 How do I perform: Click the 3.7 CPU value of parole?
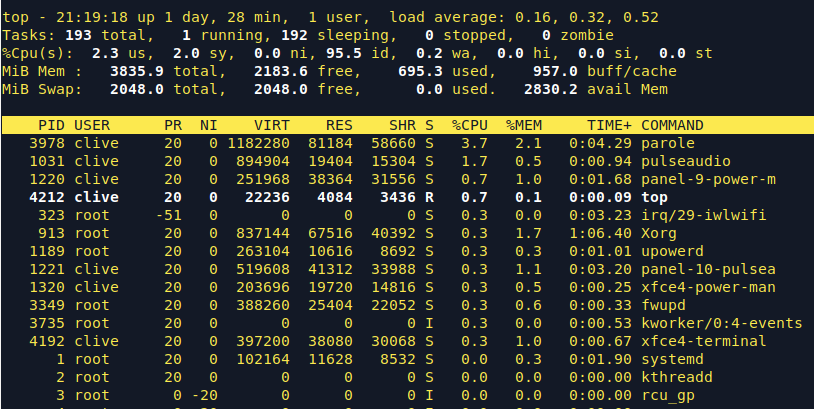point(474,143)
